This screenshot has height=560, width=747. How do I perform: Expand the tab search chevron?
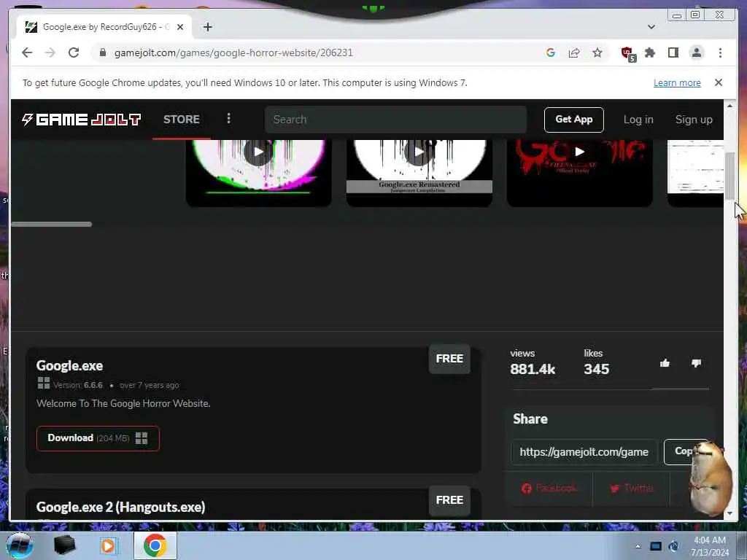click(651, 27)
